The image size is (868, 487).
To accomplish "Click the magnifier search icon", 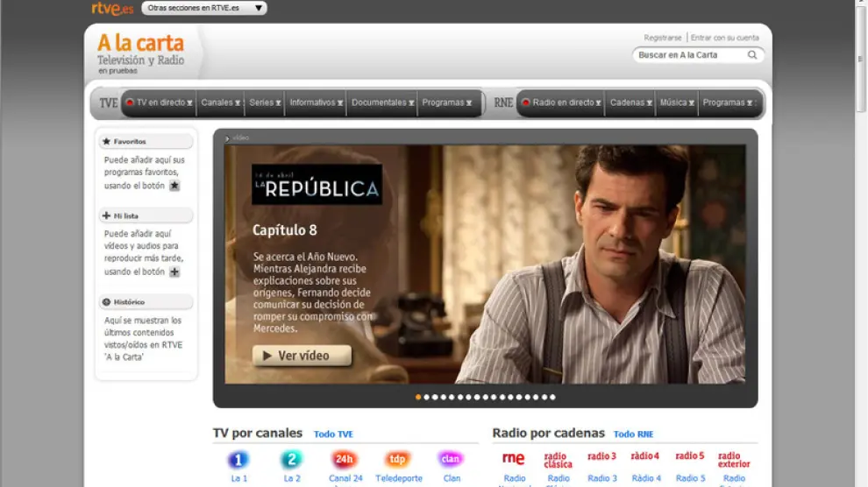I will coord(752,55).
